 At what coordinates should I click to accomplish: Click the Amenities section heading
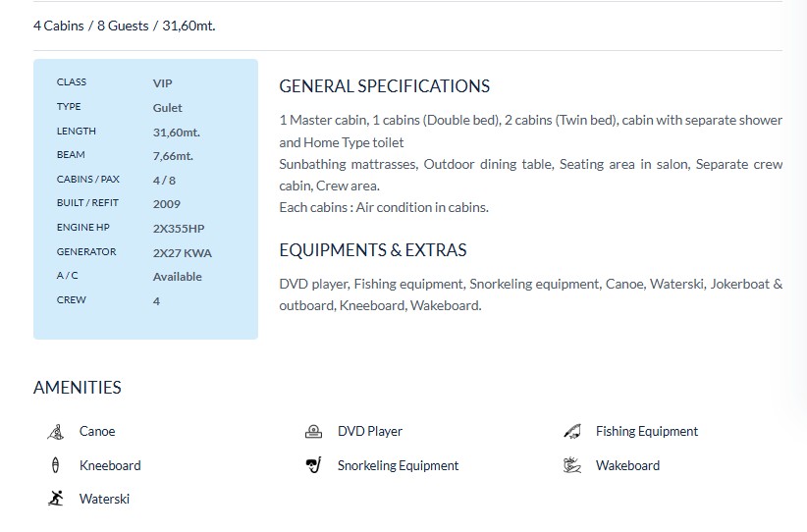[78, 388]
